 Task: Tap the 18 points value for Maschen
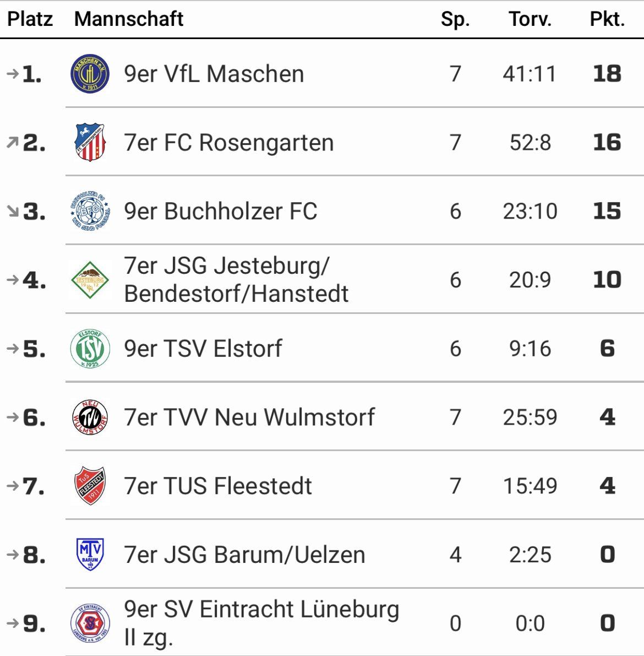[x=607, y=74]
